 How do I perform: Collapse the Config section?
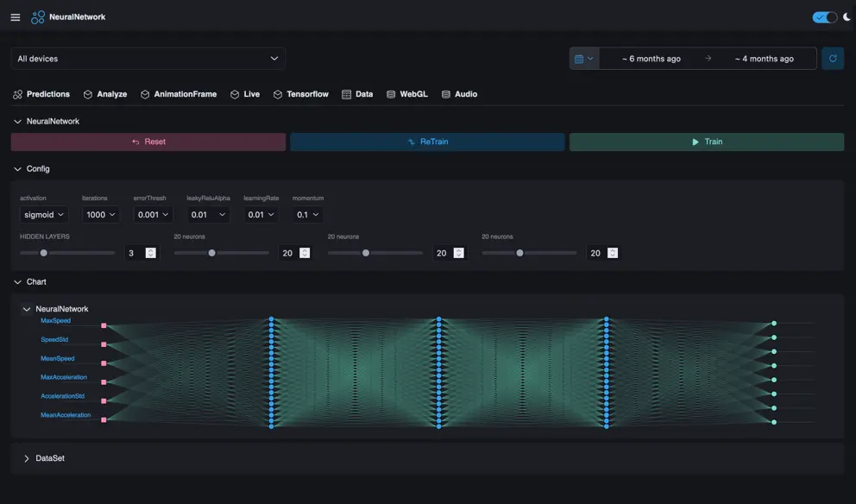16,167
